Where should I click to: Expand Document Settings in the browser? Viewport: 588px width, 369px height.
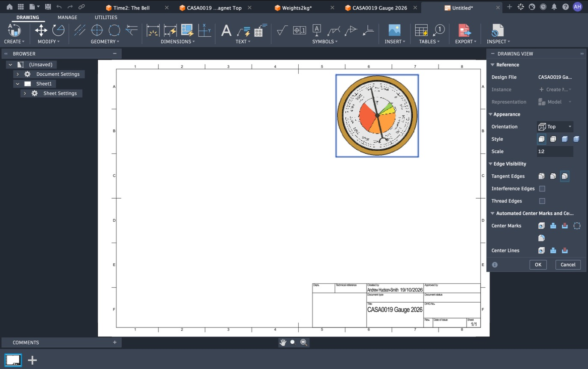pyautogui.click(x=18, y=74)
